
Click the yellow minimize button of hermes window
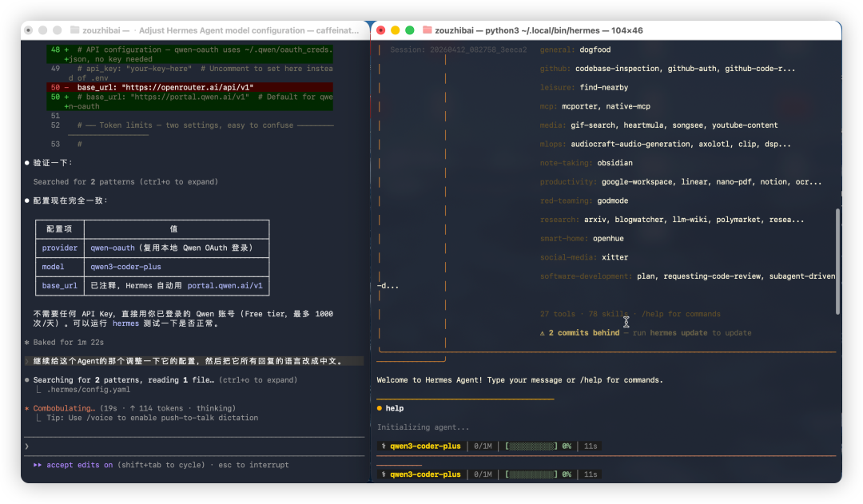(x=396, y=30)
